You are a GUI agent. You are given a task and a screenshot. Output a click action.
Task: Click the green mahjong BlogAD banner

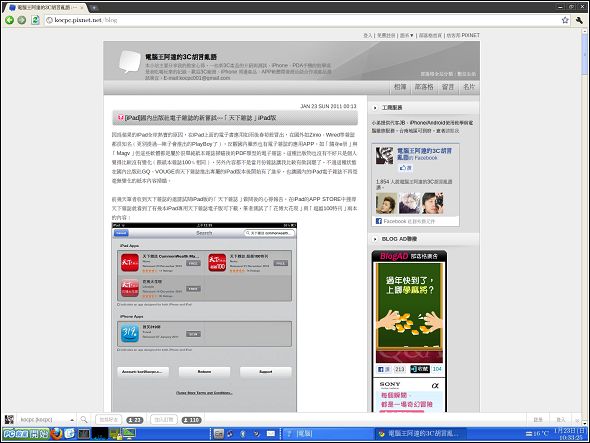409,313
